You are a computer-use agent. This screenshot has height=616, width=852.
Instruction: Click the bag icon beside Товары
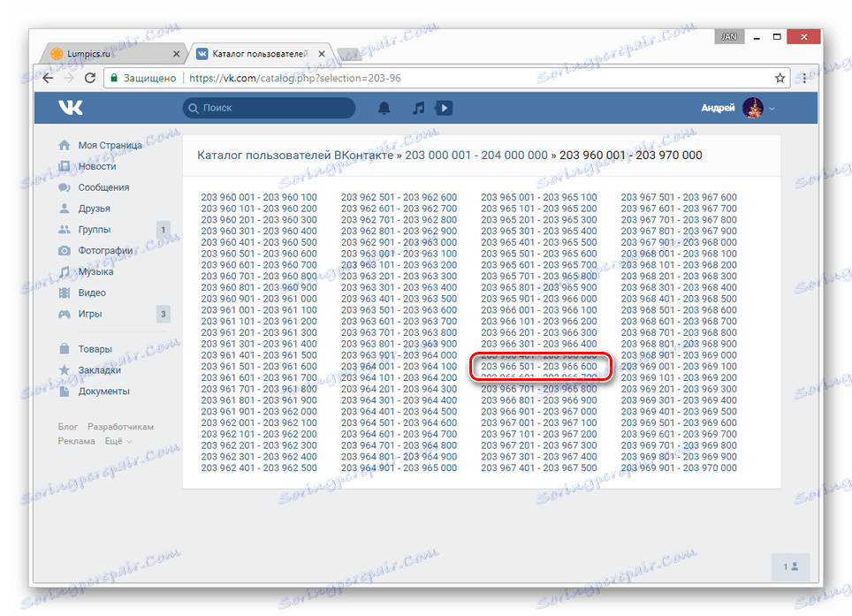click(65, 349)
